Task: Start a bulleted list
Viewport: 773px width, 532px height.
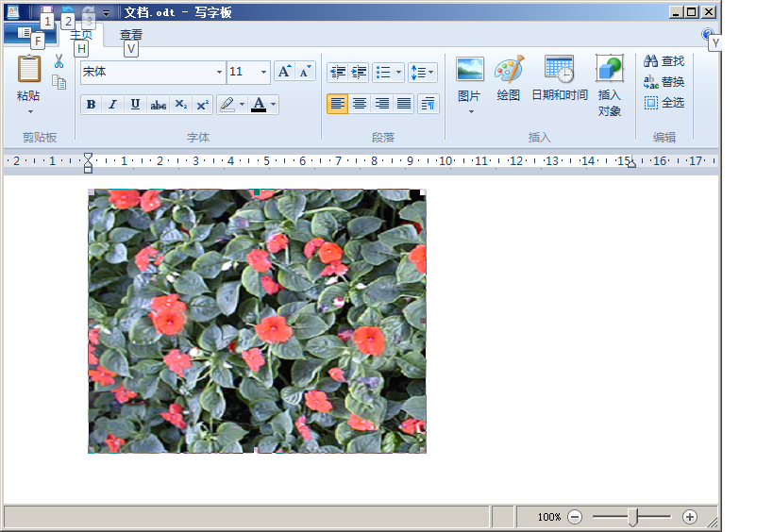Action: 383,73
